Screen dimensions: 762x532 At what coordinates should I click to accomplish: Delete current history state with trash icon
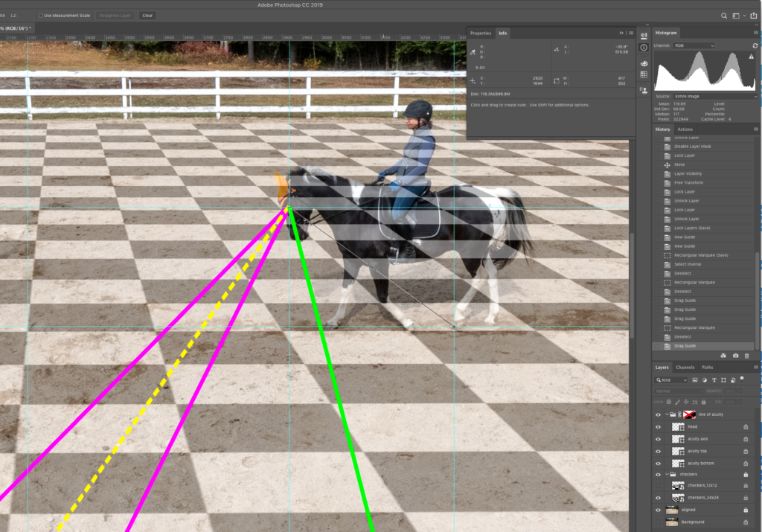(x=747, y=356)
